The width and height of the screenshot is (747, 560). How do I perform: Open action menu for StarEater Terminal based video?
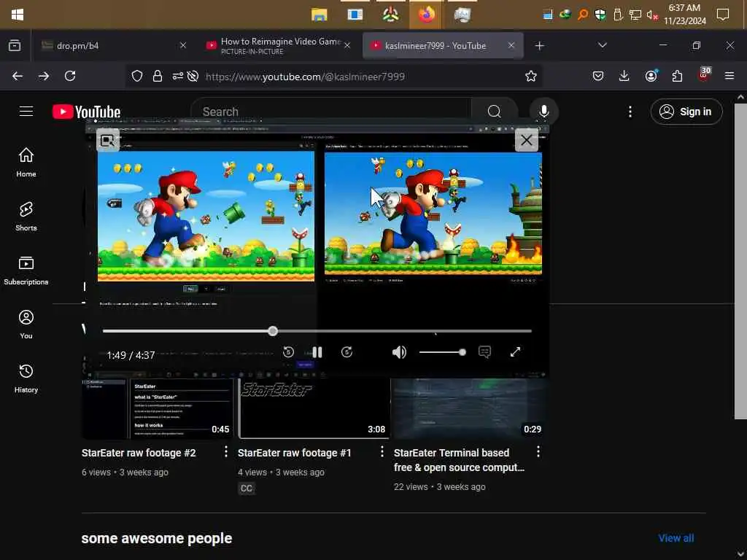(538, 452)
